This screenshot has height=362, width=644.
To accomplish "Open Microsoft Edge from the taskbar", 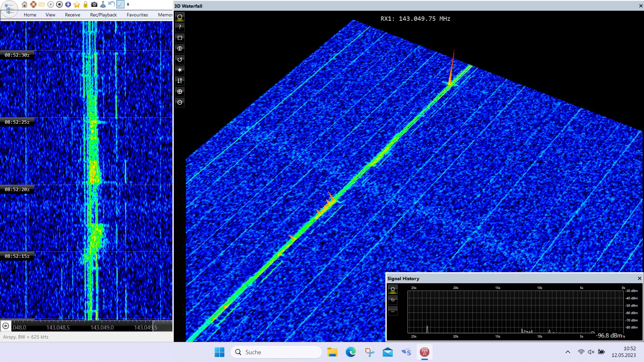I will coord(351,352).
